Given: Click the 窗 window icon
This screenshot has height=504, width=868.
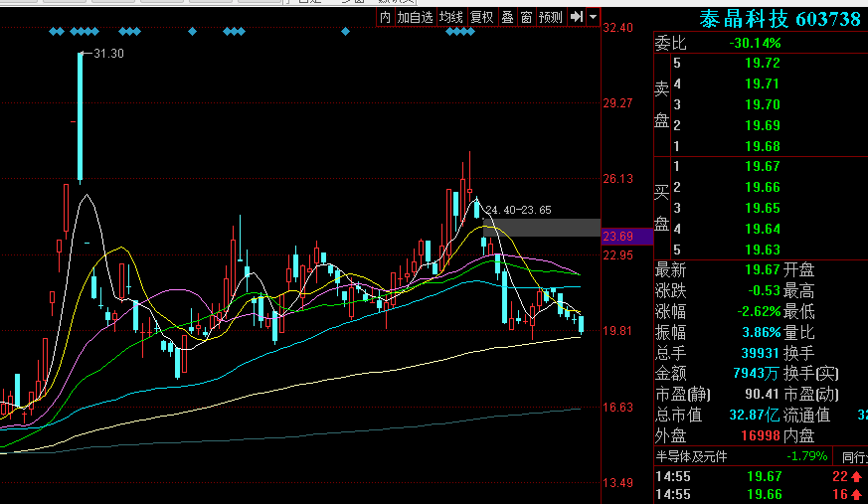Looking at the screenshot, I should (526, 17).
